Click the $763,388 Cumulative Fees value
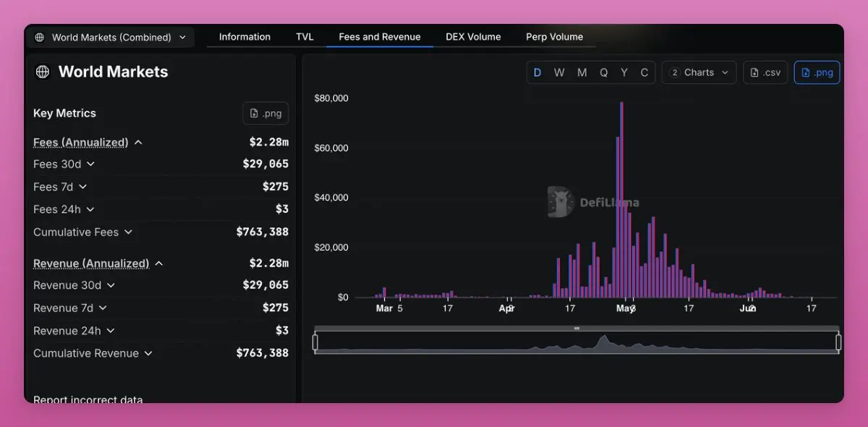The height and width of the screenshot is (427, 868). click(263, 232)
